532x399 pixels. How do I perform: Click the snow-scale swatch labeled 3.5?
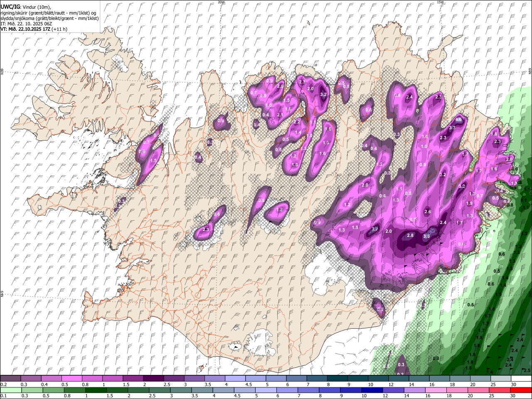coord(214,379)
